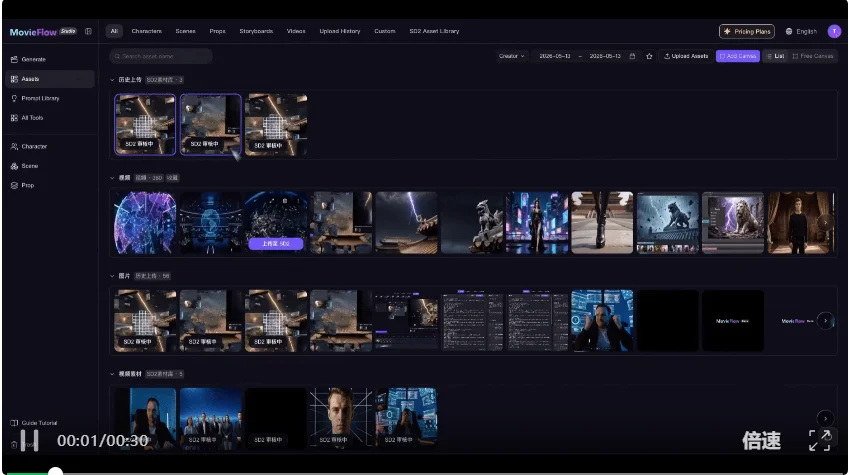Switch to List view toggle
This screenshot has height=475, width=849.
point(775,56)
